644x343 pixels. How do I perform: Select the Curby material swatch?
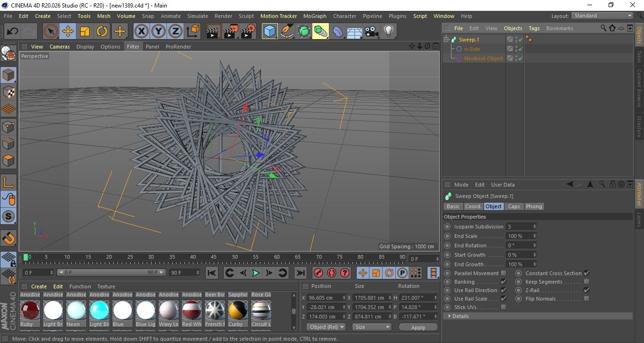[238, 310]
